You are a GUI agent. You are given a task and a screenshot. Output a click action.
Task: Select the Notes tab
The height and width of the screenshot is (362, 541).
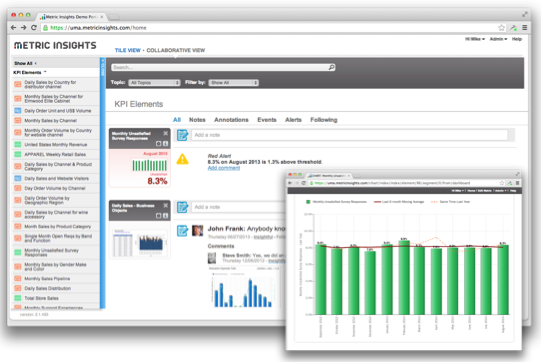point(197,120)
